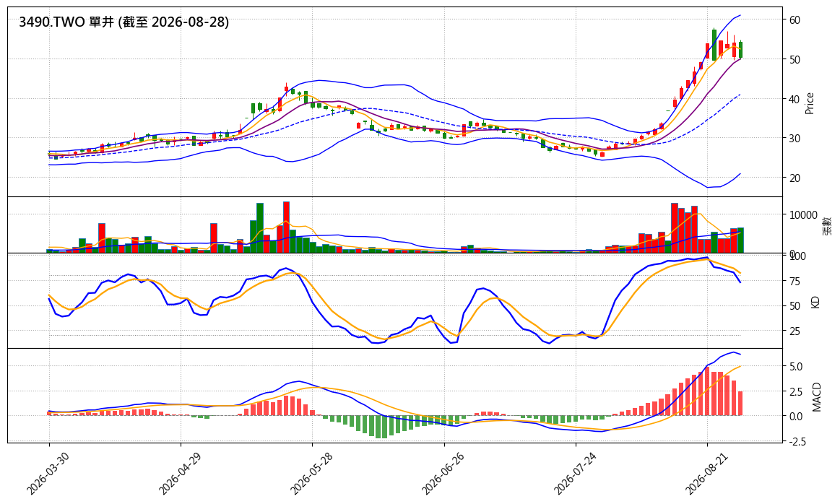Click the rightmost green volume bar

[740, 240]
